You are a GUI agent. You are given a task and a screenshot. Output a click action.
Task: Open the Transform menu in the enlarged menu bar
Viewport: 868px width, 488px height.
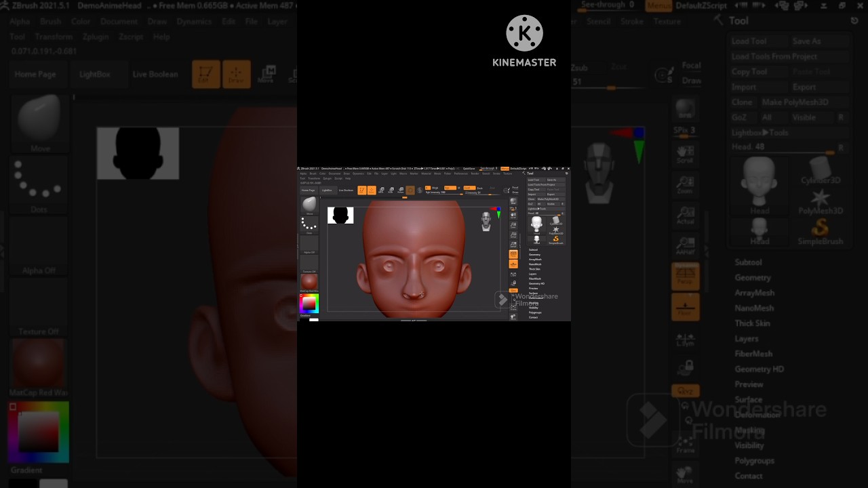(x=54, y=37)
